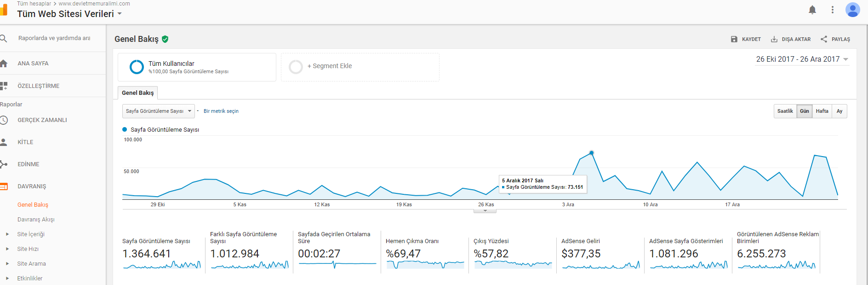This screenshot has height=285, width=868.
Task: Open the Sayfa Görüntüleme Sayısı metric dropdown
Action: 158,111
